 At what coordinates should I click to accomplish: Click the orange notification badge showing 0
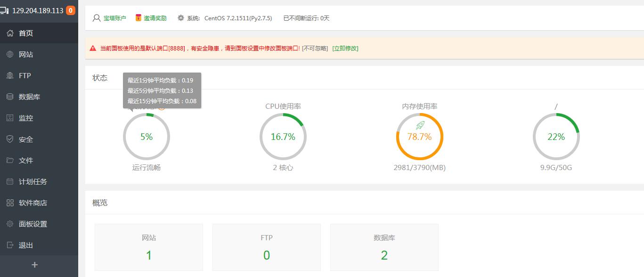tap(71, 10)
